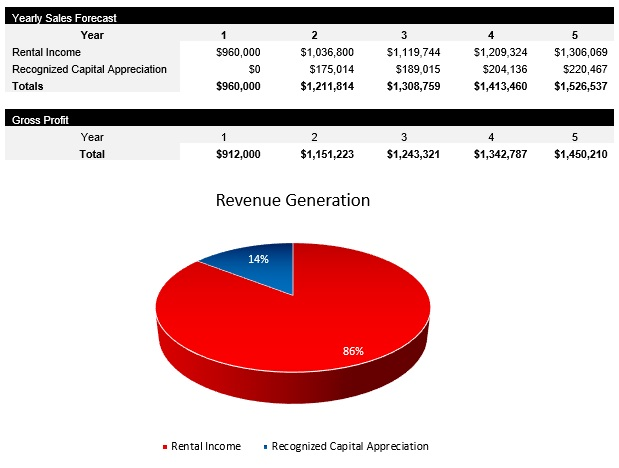Select the $960,000 Rental Income cell
Image resolution: width=619 pixels, height=468 pixels.
pos(238,52)
